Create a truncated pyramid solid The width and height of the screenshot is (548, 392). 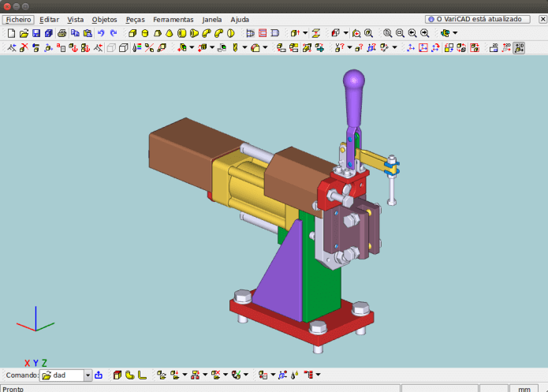157,33
